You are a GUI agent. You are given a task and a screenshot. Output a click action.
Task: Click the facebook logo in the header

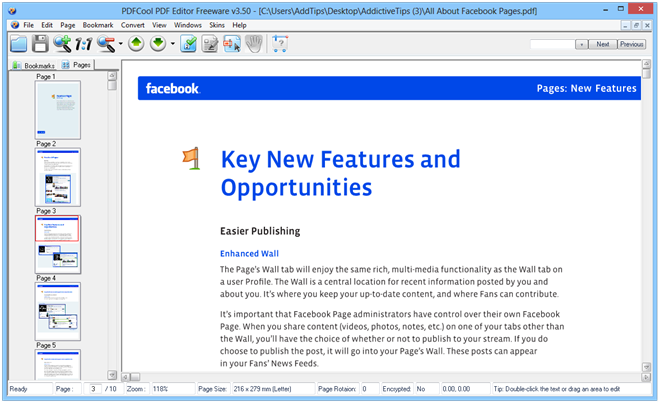click(172, 88)
